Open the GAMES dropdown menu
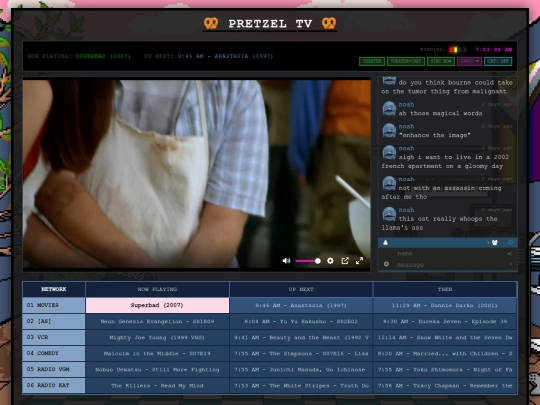The height and width of the screenshot is (405, 540). 469,61
